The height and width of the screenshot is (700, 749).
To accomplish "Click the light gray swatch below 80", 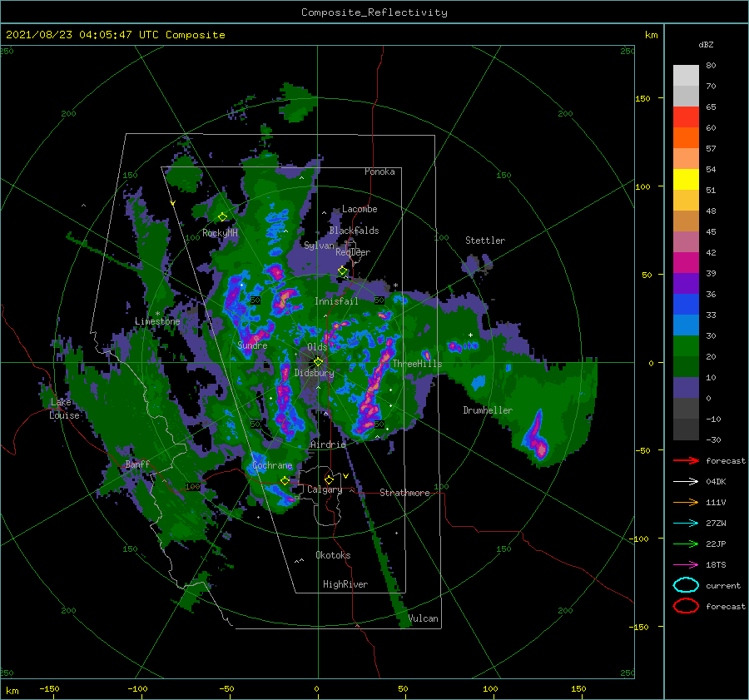I will point(686,76).
